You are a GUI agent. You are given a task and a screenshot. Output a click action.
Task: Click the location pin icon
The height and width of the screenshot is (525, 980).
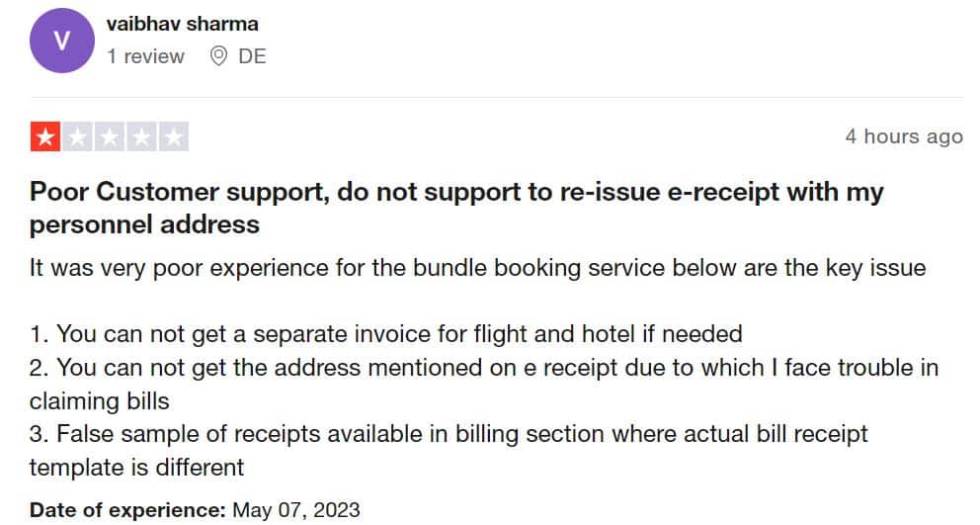pyautogui.click(x=218, y=56)
